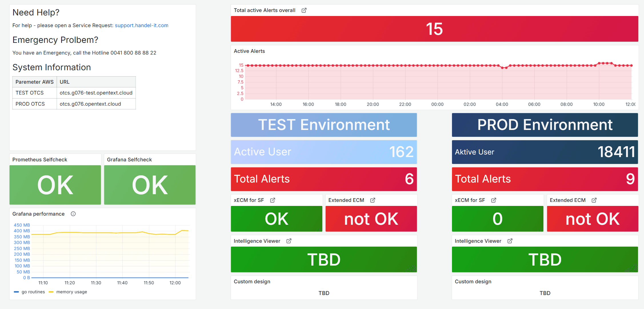This screenshot has width=644, height=309.
Task: Click TEST Extended ECM not OK stat
Action: [371, 219]
